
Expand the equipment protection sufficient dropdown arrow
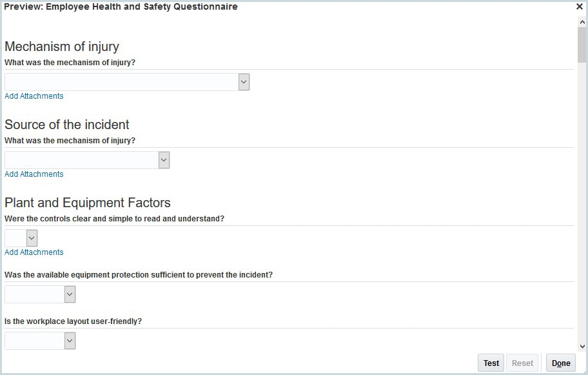coord(70,294)
